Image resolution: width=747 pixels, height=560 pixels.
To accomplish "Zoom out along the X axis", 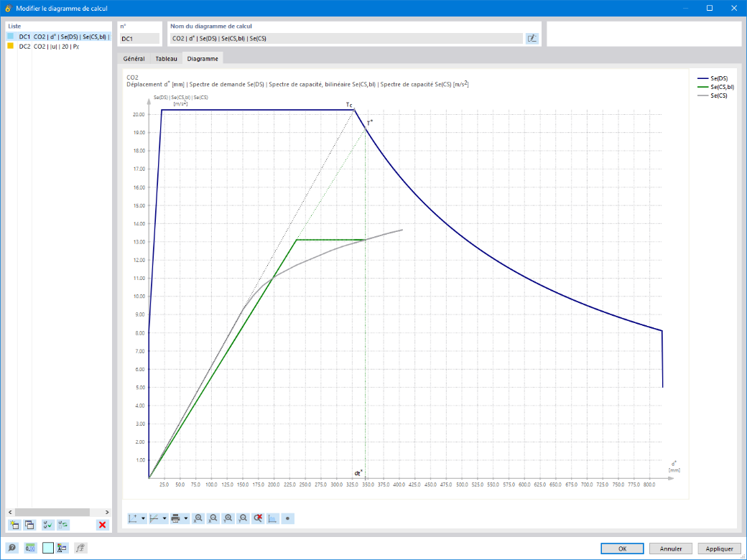I will [213, 518].
